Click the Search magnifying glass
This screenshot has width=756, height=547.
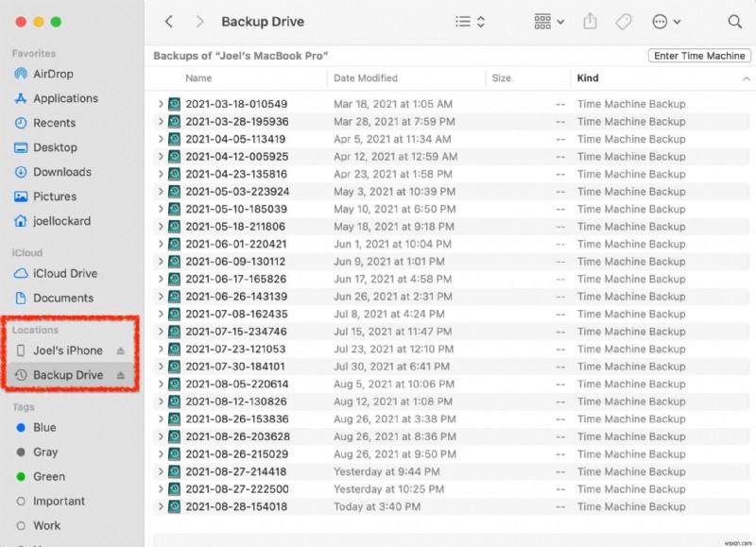click(735, 21)
